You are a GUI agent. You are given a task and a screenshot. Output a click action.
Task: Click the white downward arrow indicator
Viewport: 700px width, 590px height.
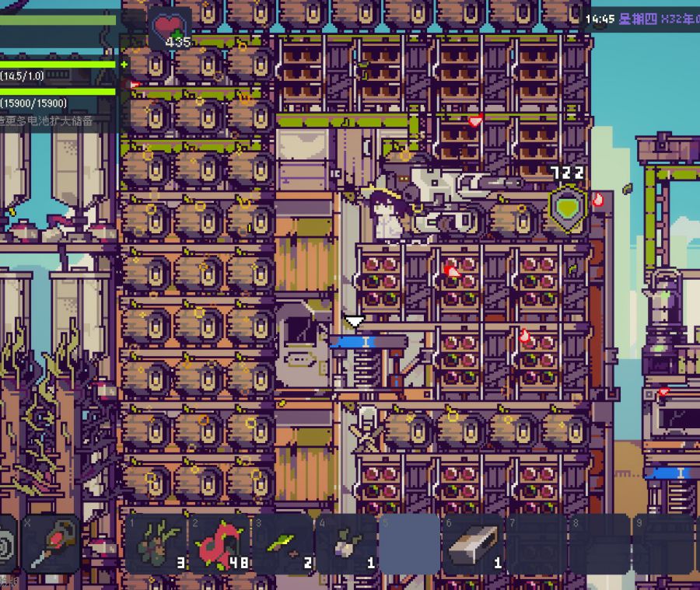[355, 321]
